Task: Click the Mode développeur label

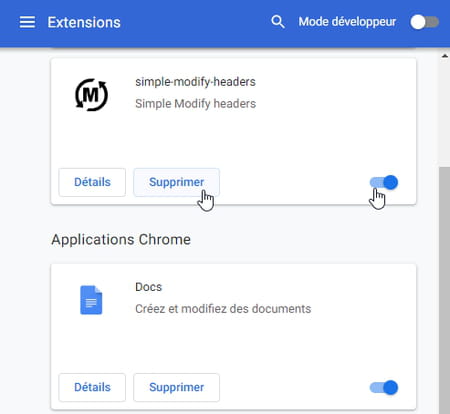Action: pos(347,22)
